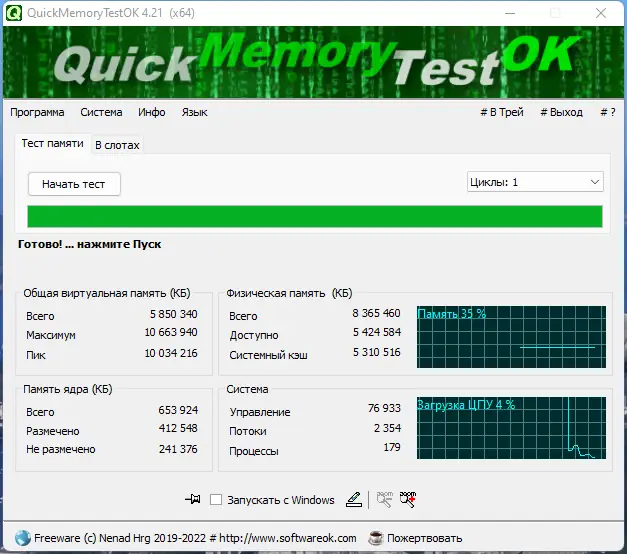Click # В Трей to minimize to tray
627x554 pixels.
[x=502, y=112]
